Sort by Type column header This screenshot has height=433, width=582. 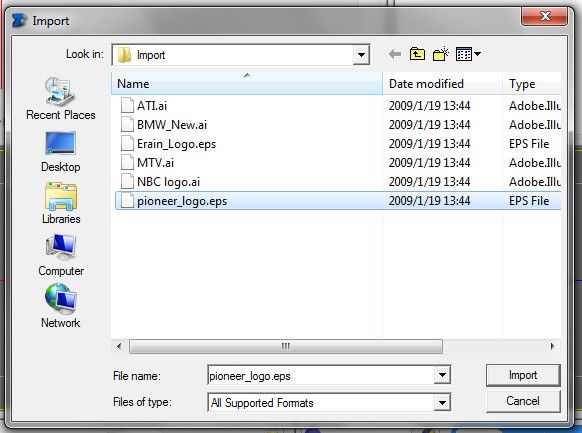pyautogui.click(x=532, y=83)
